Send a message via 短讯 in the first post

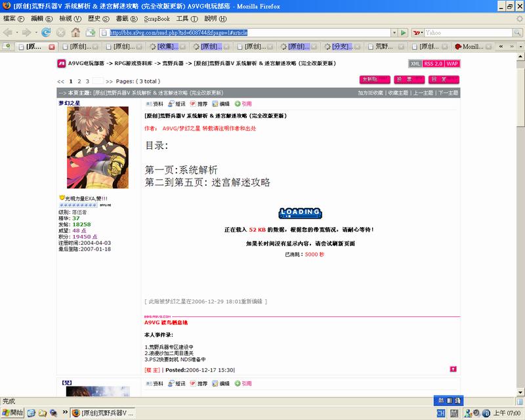[x=177, y=104]
